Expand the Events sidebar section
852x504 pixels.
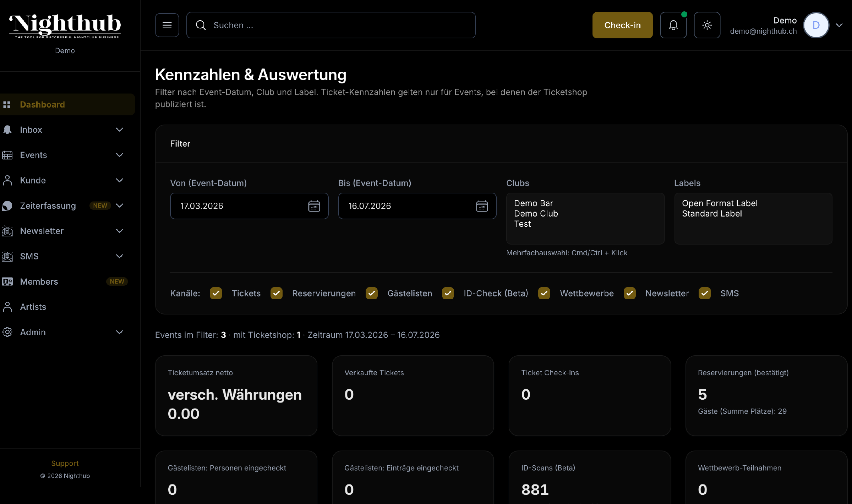pos(119,155)
